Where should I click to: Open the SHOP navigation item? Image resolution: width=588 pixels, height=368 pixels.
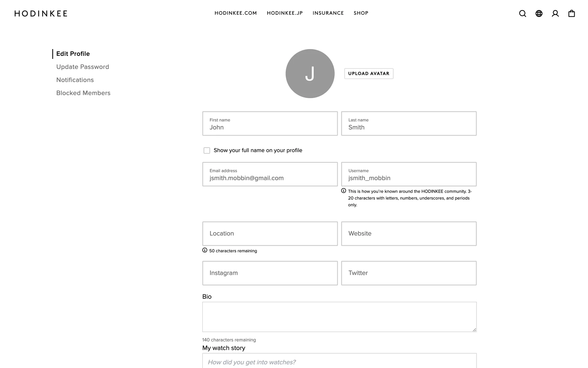click(361, 13)
